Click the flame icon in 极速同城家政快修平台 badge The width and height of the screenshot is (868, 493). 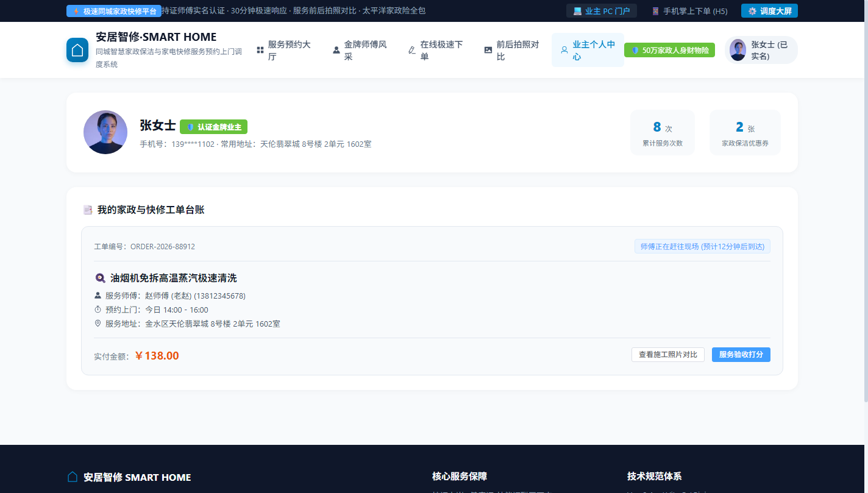coord(76,11)
